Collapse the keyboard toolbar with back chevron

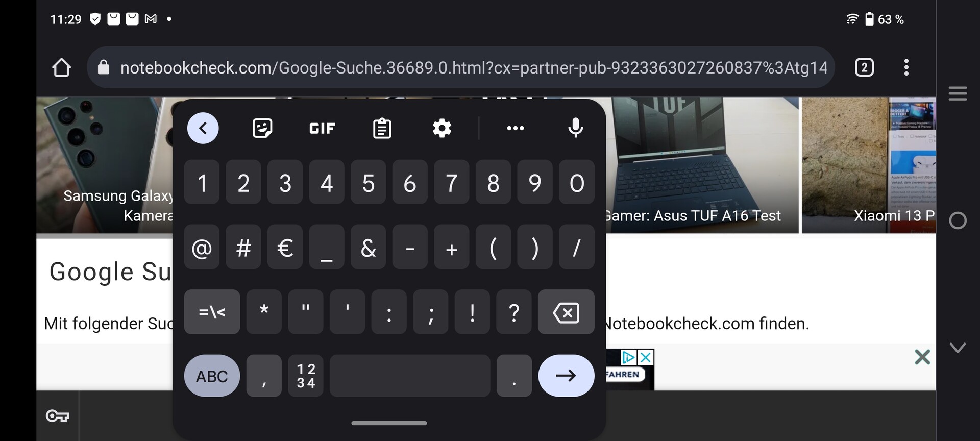tap(203, 128)
